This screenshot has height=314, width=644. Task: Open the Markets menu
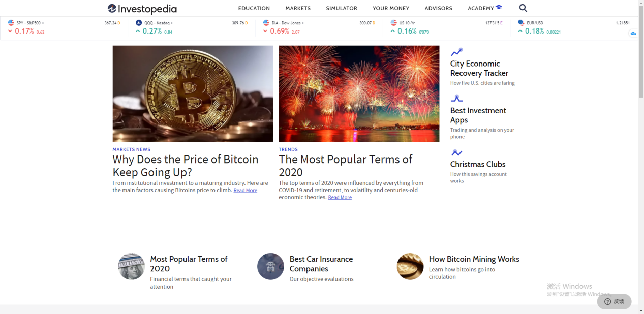pos(298,8)
